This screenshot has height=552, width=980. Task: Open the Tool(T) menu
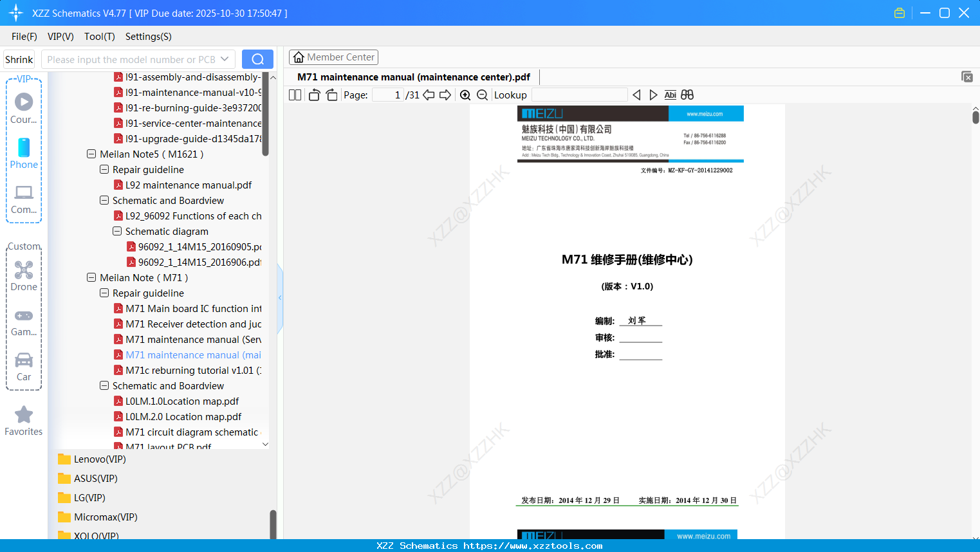point(99,37)
